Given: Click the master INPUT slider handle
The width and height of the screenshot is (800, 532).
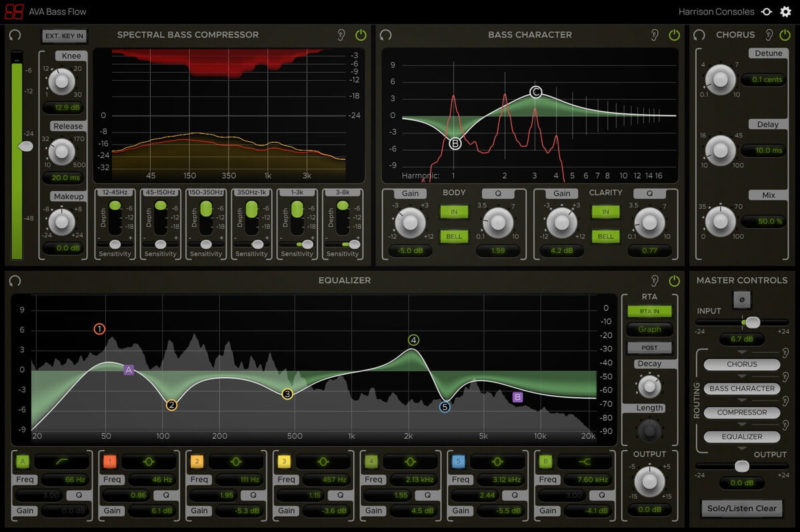Looking at the screenshot, I should [x=753, y=323].
